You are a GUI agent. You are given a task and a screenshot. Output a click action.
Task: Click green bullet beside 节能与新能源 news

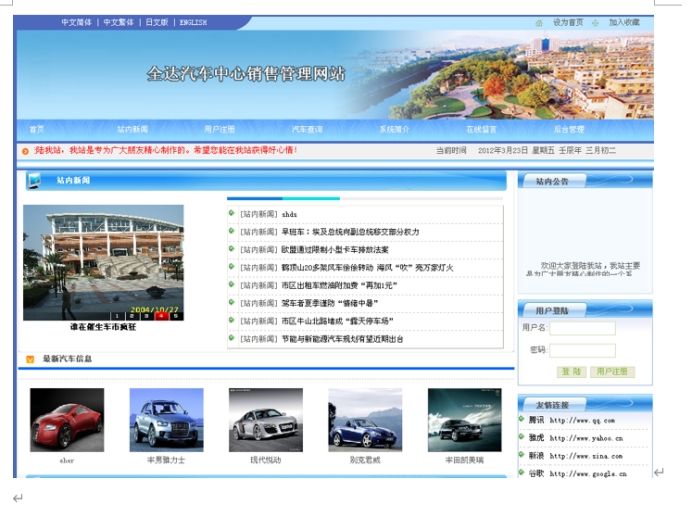231,338
